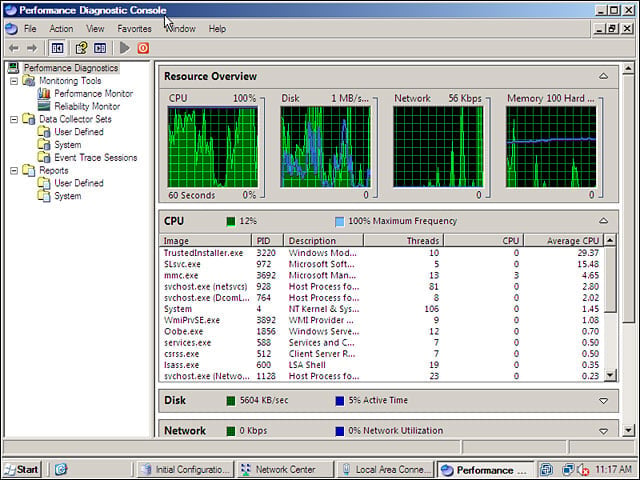Select the svchost.exe (netsvcs) row

pos(381,287)
